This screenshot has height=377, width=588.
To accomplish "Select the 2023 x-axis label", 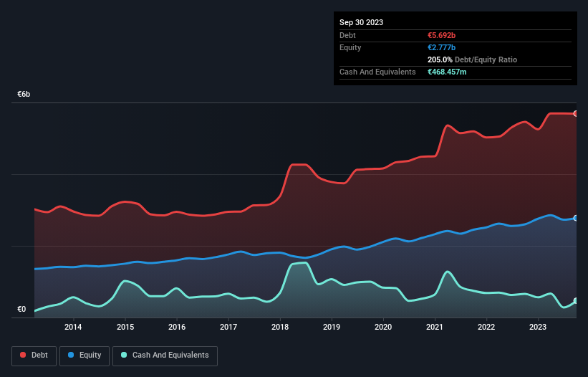I will pos(538,327).
